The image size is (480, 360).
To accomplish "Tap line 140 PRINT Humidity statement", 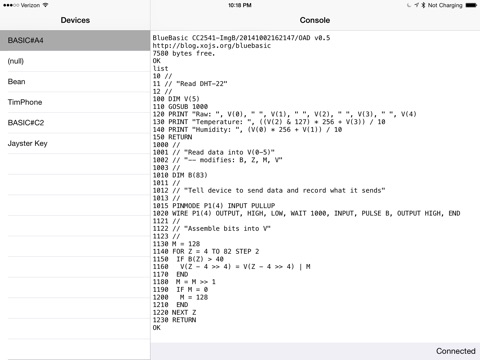I will pos(247,130).
